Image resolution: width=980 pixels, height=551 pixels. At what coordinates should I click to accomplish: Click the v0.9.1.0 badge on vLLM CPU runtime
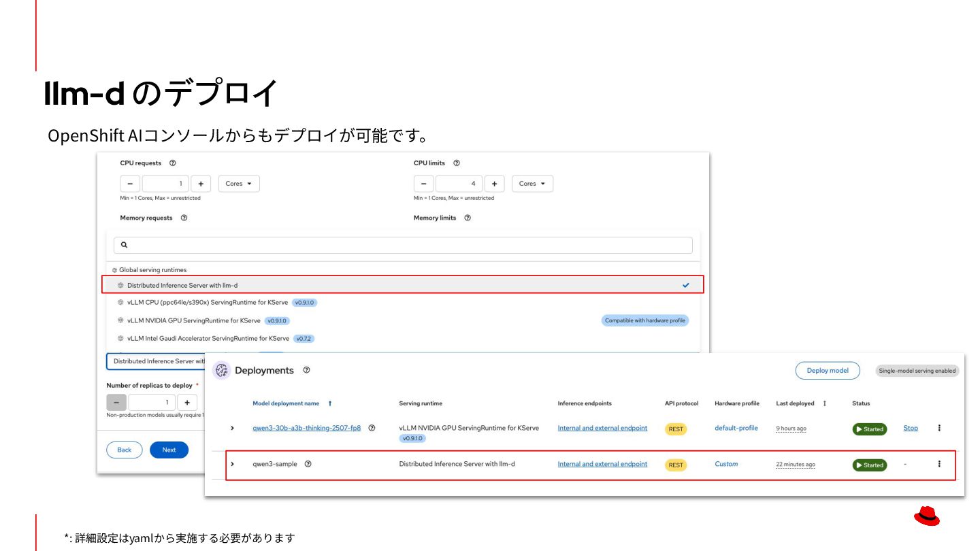305,303
